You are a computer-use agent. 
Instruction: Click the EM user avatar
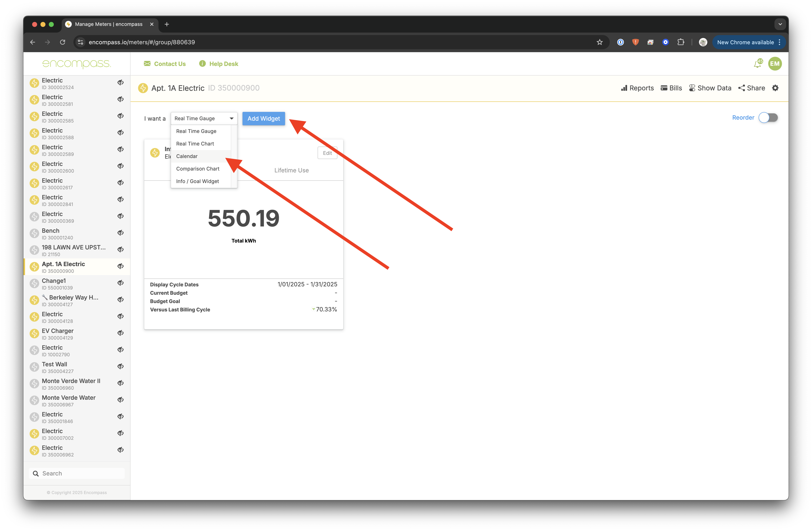[775, 64]
